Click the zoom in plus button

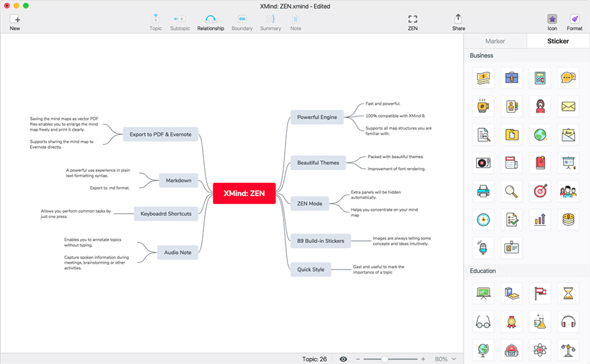tap(423, 359)
